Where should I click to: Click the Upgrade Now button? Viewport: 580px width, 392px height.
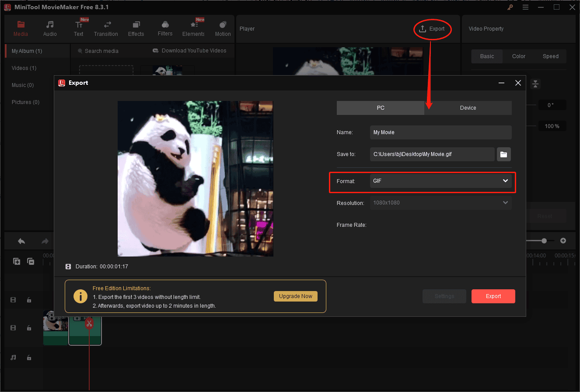(x=295, y=296)
